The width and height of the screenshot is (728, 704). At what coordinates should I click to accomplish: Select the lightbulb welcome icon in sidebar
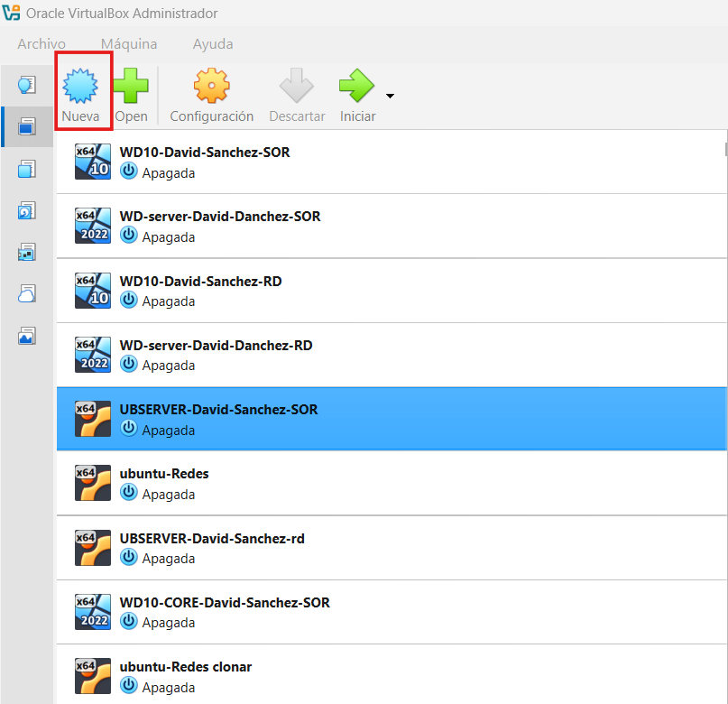pyautogui.click(x=27, y=85)
